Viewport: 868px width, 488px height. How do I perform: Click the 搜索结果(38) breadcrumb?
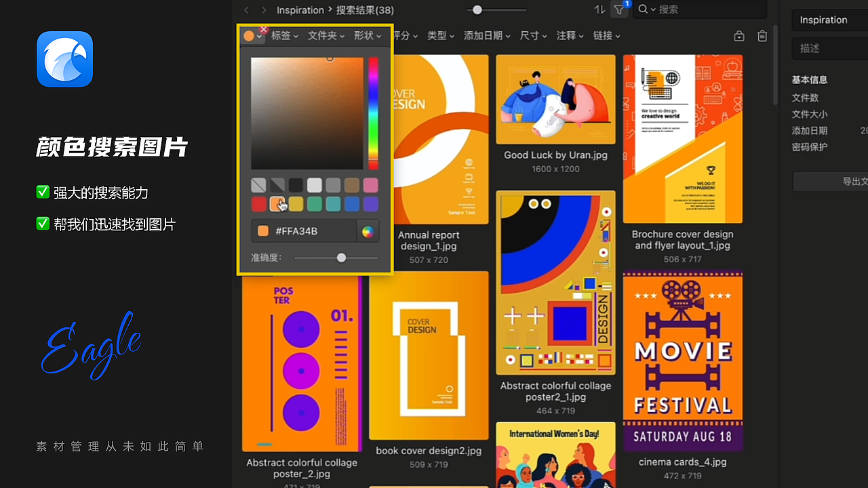pyautogui.click(x=365, y=10)
